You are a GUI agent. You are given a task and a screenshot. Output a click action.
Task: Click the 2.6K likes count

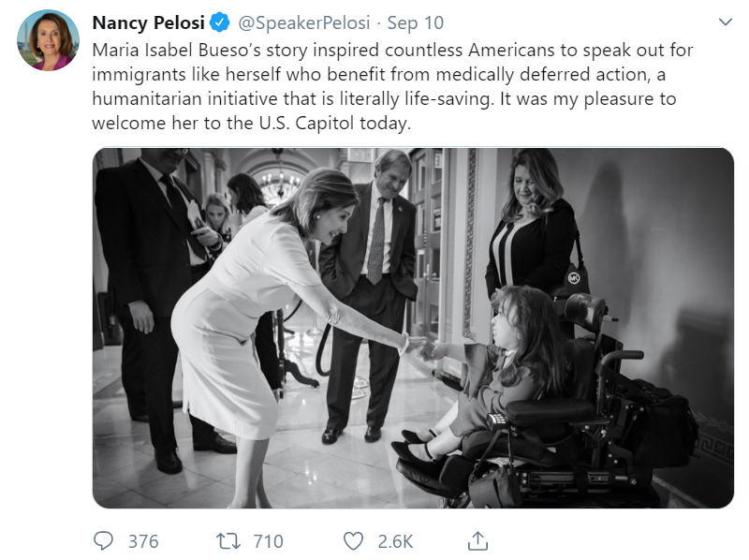pyautogui.click(x=396, y=540)
